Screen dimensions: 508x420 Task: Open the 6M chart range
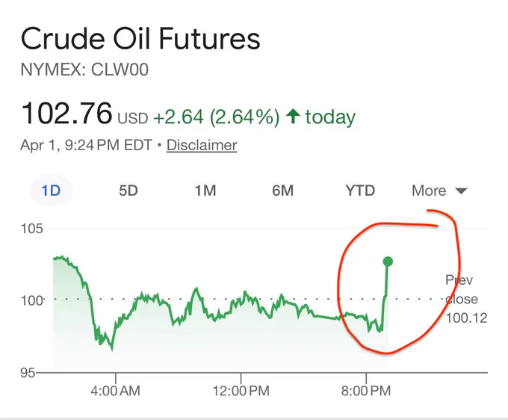(x=283, y=191)
